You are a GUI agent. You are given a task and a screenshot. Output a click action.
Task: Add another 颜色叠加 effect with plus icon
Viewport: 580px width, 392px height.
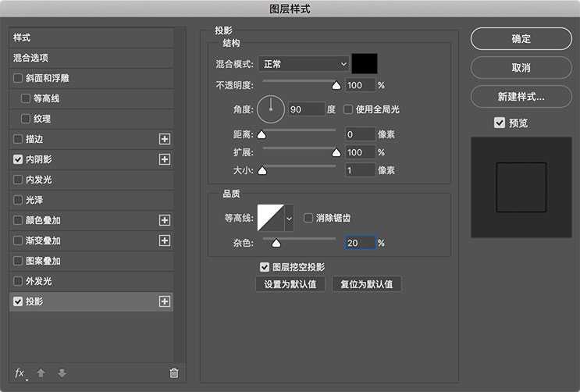click(x=165, y=220)
